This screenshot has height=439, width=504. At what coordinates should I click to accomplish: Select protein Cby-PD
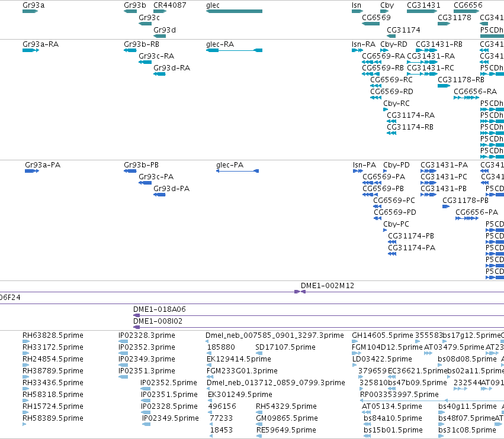pyautogui.click(x=396, y=164)
